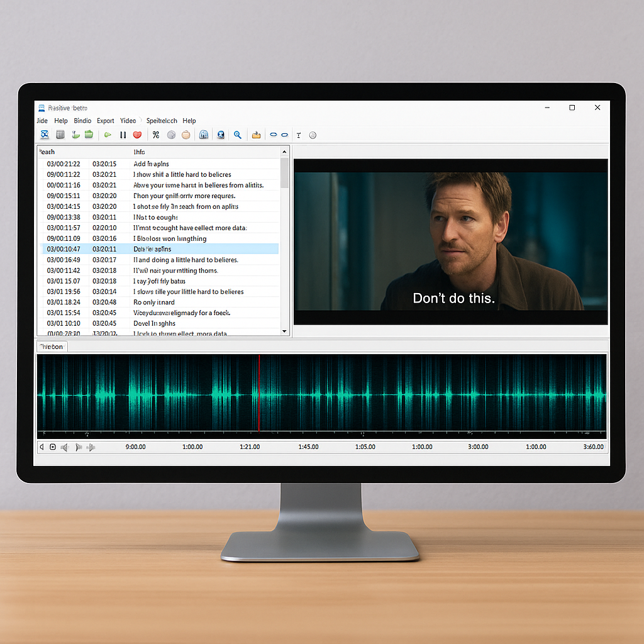Select the highlighted row timed 03/00:10:47
The height and width of the screenshot is (644, 644).
coord(160,249)
